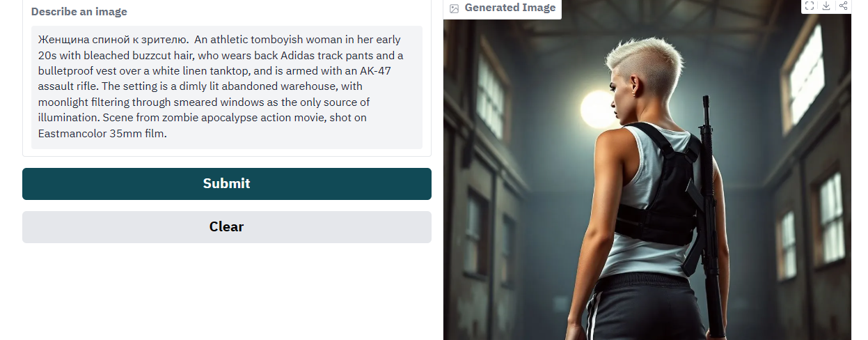Download the generated image
This screenshot has height=340, width=868.
point(826,6)
